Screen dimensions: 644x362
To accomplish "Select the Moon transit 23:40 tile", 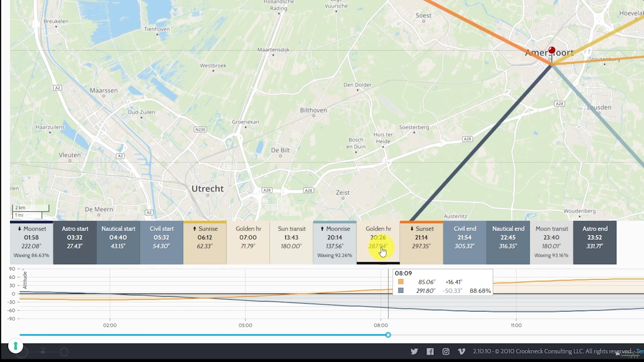I will point(551,242).
